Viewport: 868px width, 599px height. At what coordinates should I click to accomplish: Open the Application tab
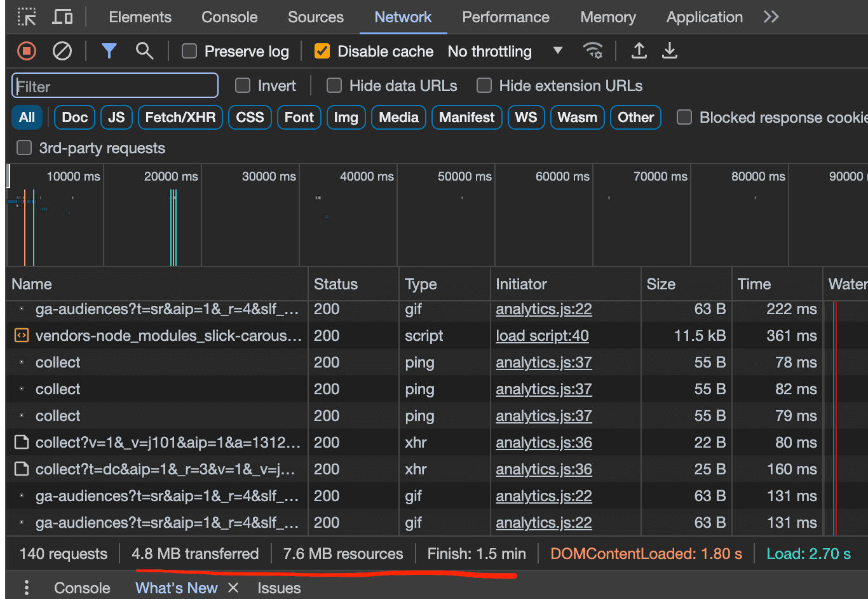[705, 17]
